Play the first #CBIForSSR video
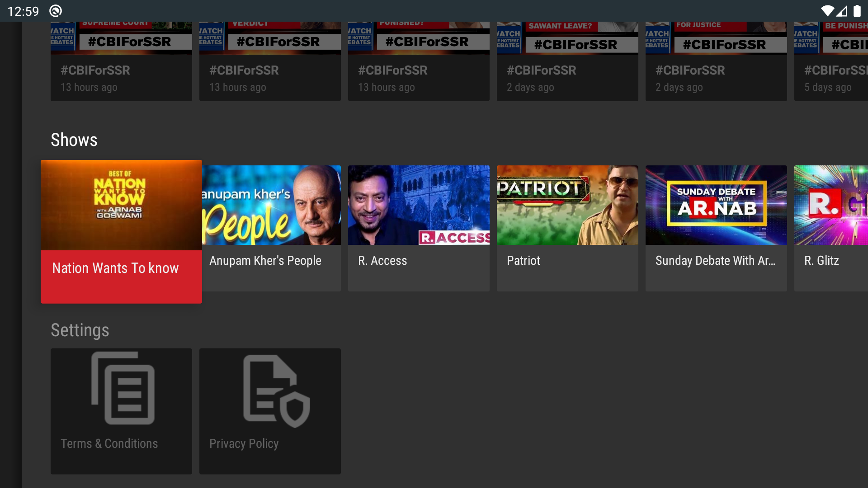 pyautogui.click(x=121, y=54)
